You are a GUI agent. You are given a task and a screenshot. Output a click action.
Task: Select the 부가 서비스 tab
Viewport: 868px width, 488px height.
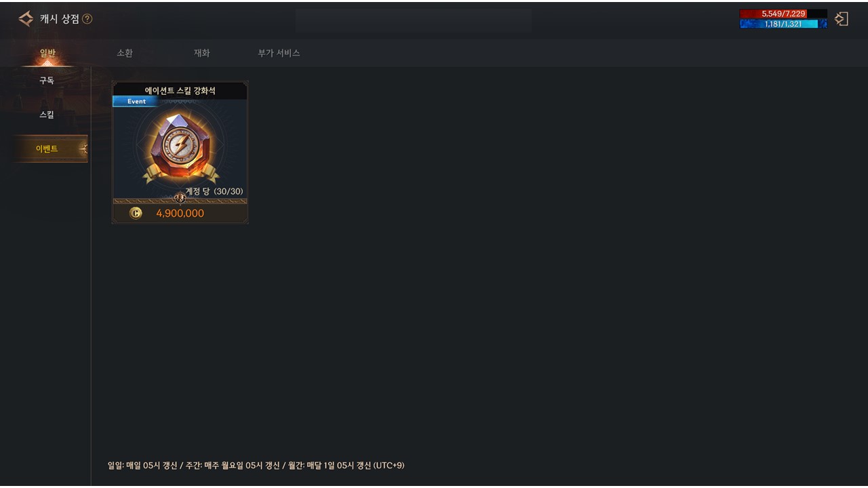click(x=279, y=53)
